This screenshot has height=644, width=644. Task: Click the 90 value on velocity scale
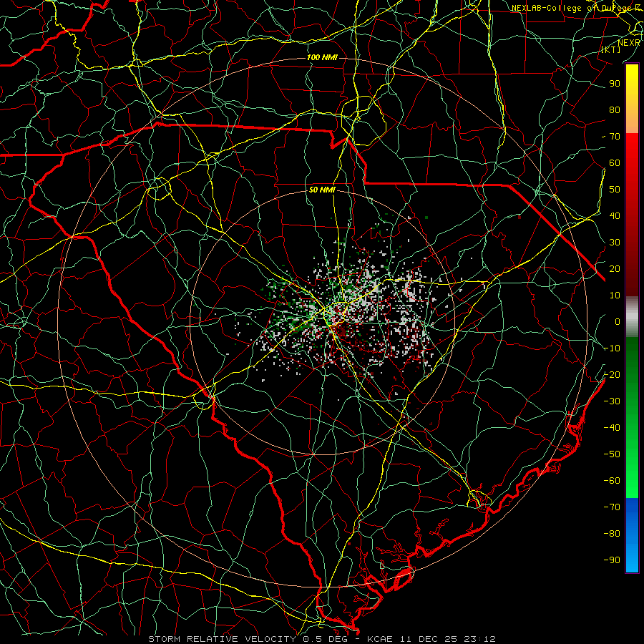tap(615, 84)
